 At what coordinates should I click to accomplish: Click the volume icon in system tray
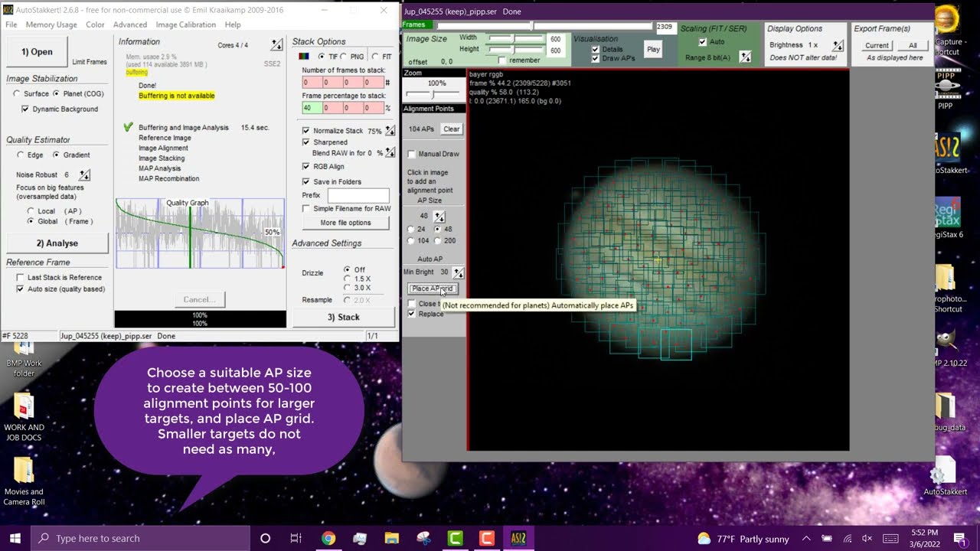tap(867, 538)
